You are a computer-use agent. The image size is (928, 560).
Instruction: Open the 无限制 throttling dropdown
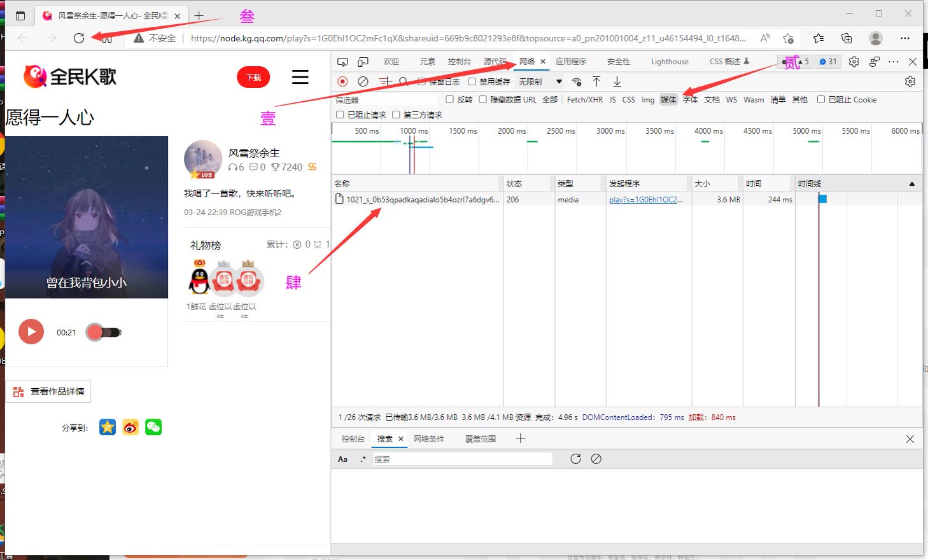click(540, 81)
